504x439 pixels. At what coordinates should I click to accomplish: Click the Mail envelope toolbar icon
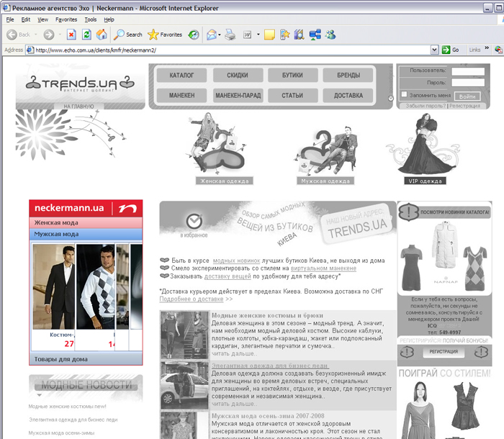[212, 35]
